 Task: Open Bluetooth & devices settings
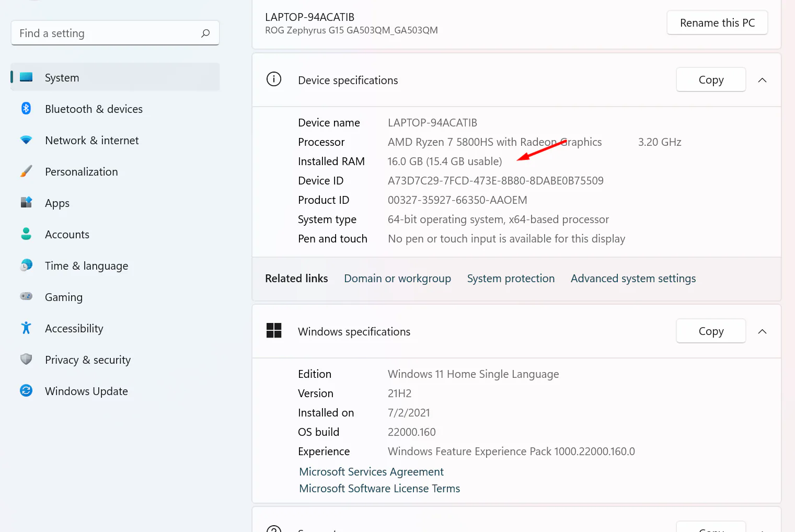click(x=115, y=109)
